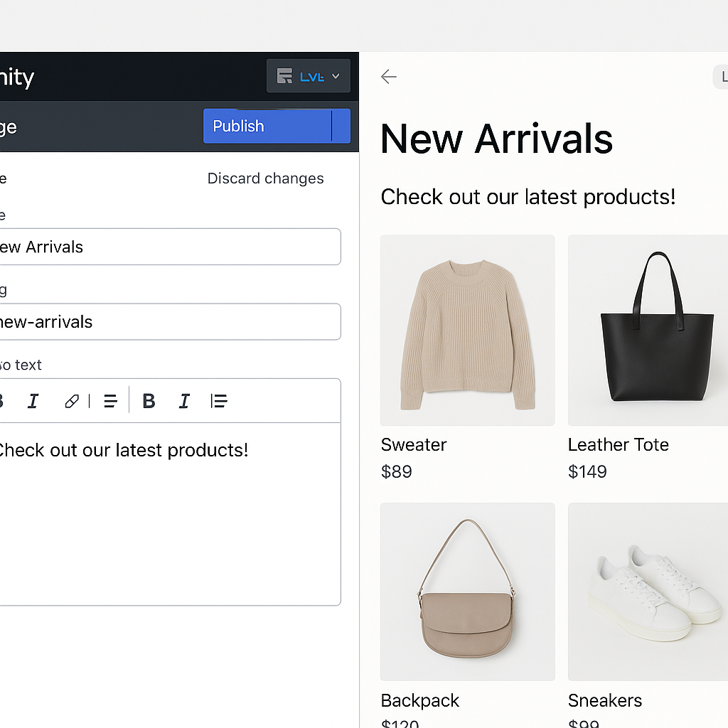Insert a link with the chain icon
The image size is (728, 728).
[x=72, y=401]
